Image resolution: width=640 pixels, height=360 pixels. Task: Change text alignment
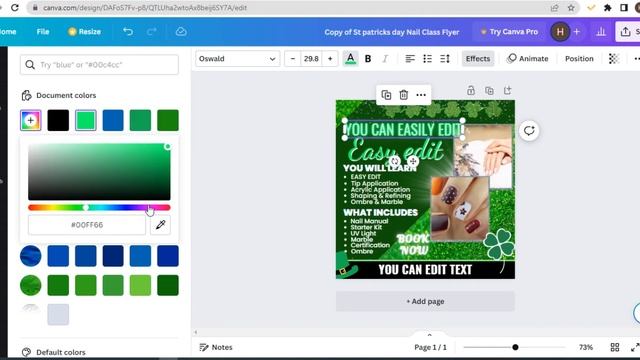click(410, 59)
